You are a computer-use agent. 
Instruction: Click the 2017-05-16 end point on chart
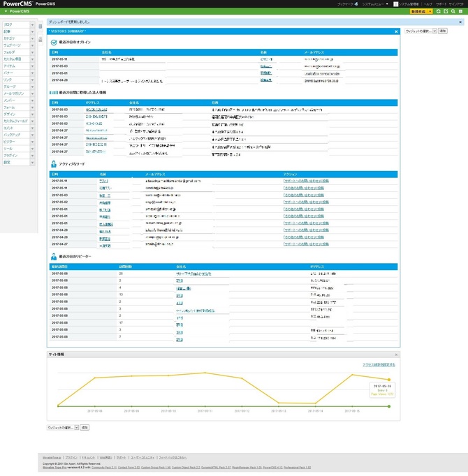(389, 380)
